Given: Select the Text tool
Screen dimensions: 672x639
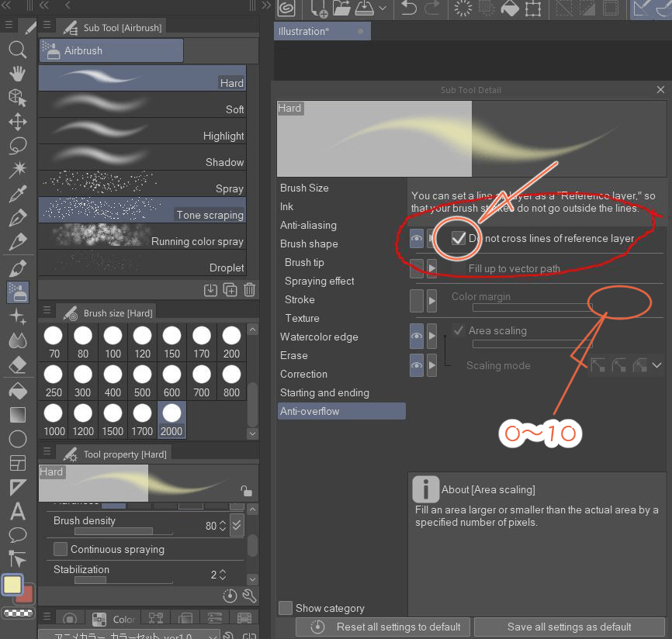Looking at the screenshot, I should (x=17, y=510).
